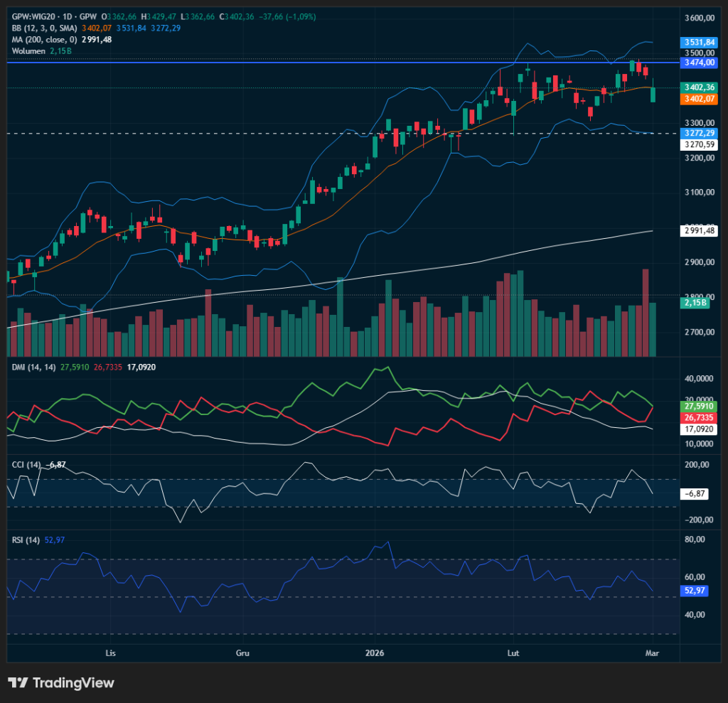Click the orange 3402,07 price tag

697,99
